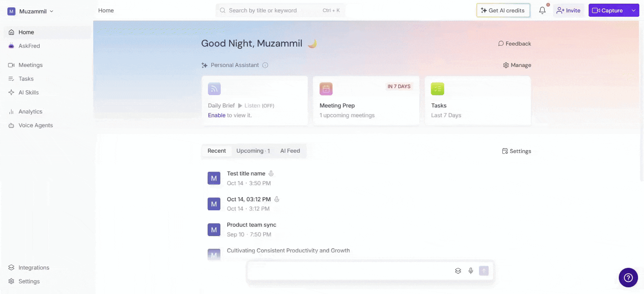Click the sparkle icon beside Personal Assistant
This screenshot has height=294, width=644.
tap(204, 65)
